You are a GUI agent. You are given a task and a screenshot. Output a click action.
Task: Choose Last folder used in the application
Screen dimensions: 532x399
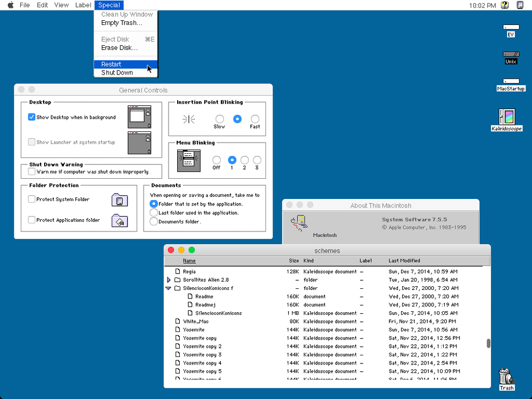153,213
